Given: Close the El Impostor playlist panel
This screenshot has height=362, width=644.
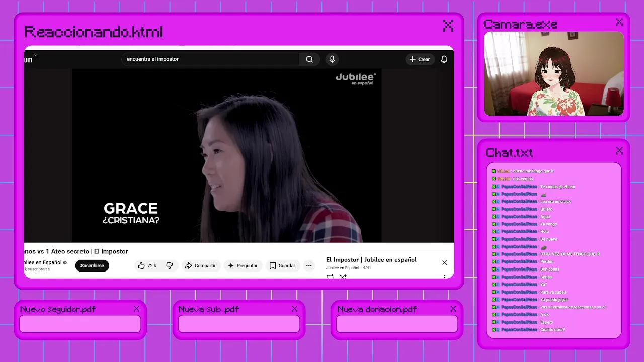Looking at the screenshot, I should coord(445,262).
